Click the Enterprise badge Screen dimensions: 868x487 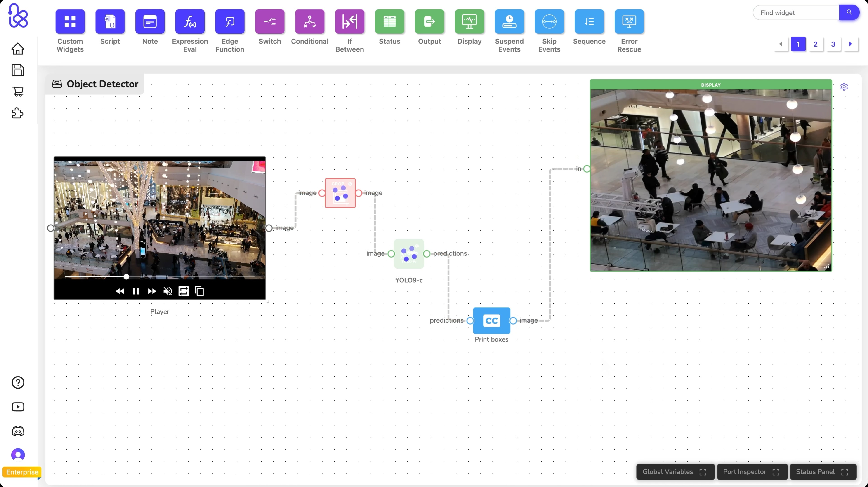(22, 472)
